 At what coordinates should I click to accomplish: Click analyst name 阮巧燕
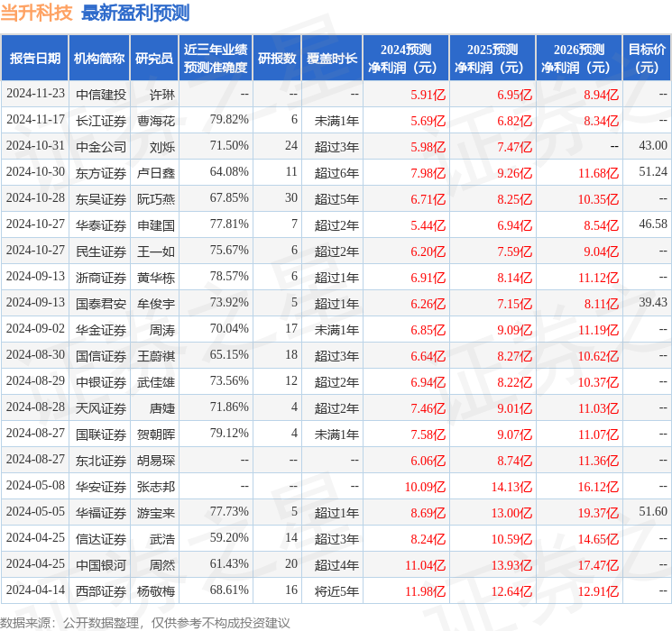click(156, 199)
